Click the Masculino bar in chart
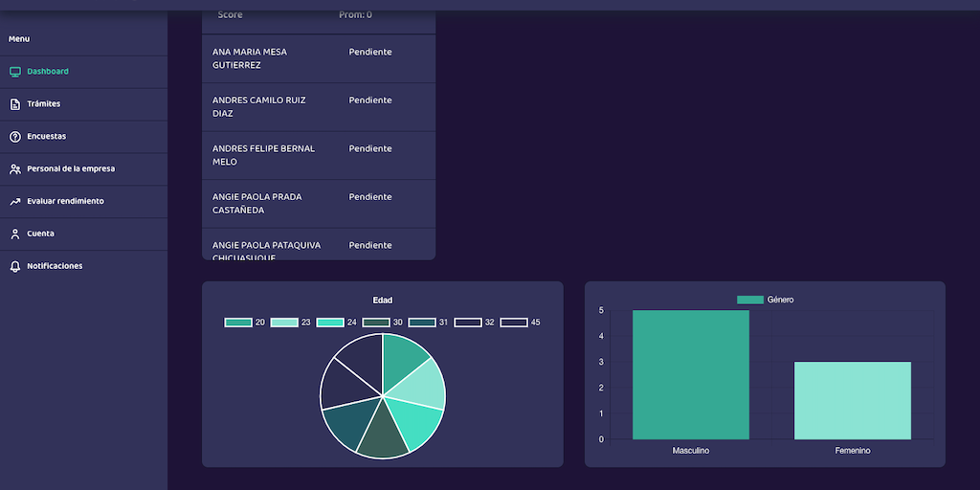Viewport: 980px width, 490px height. [x=690, y=374]
